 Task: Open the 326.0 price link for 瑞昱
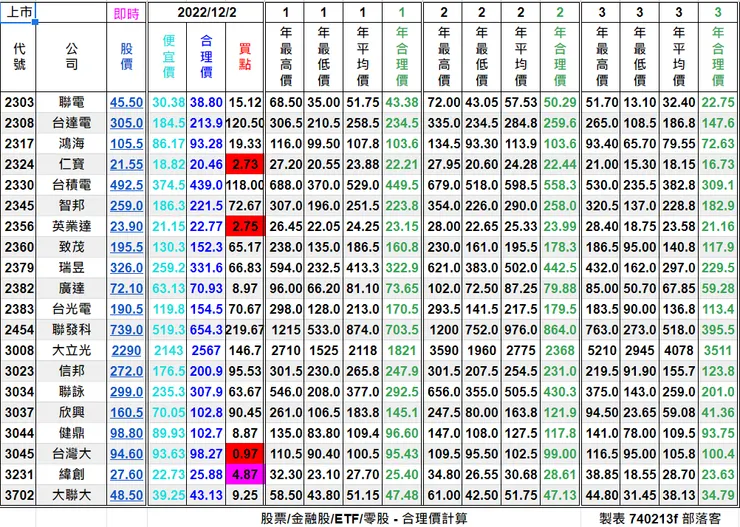[x=126, y=268]
